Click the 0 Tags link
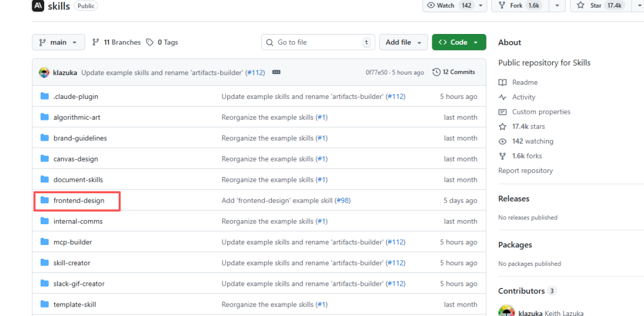Image resolution: width=644 pixels, height=316 pixels. (x=162, y=42)
